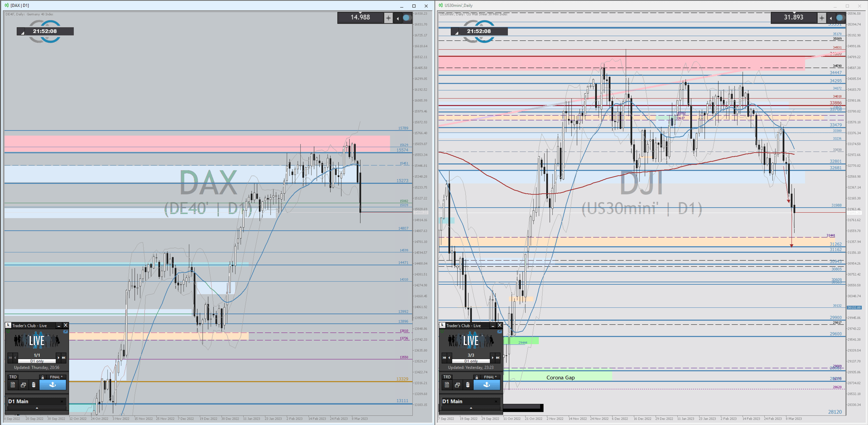Collapse the list with the up arrow in US30mini panel
868x425 pixels.
pyautogui.click(x=471, y=408)
